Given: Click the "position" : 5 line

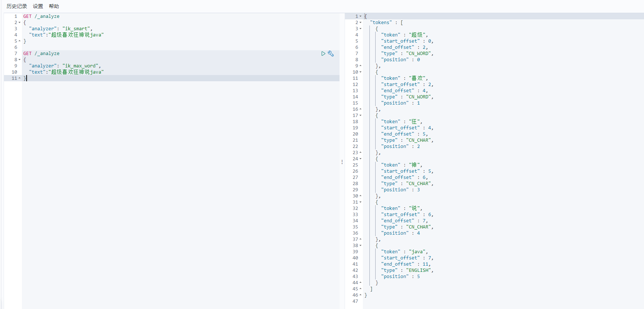Looking at the screenshot, I should coord(400,277).
